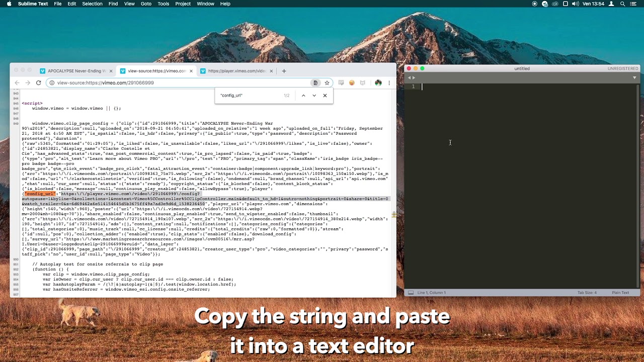Click the Sublime Text vertical scrollbar
Screen dimensions: 644x362
point(637,185)
